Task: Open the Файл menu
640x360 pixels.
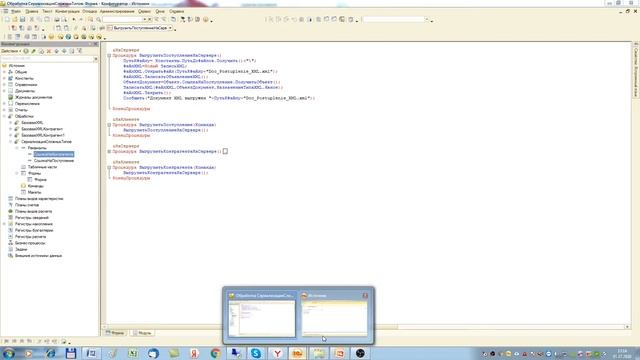Action: (16, 11)
